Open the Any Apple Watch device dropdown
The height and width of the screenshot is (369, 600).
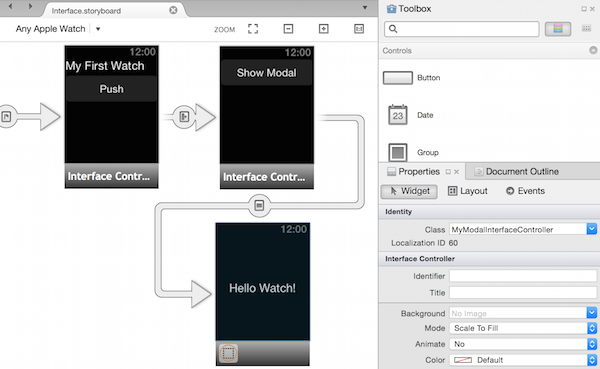coord(98,29)
